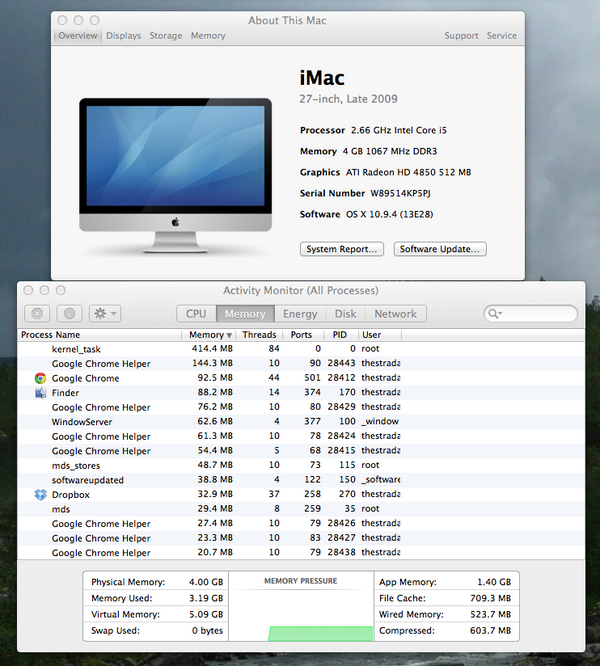The width and height of the screenshot is (600, 666).
Task: Click the Virtual Memory 5.09 GB value
Action: 206,614
